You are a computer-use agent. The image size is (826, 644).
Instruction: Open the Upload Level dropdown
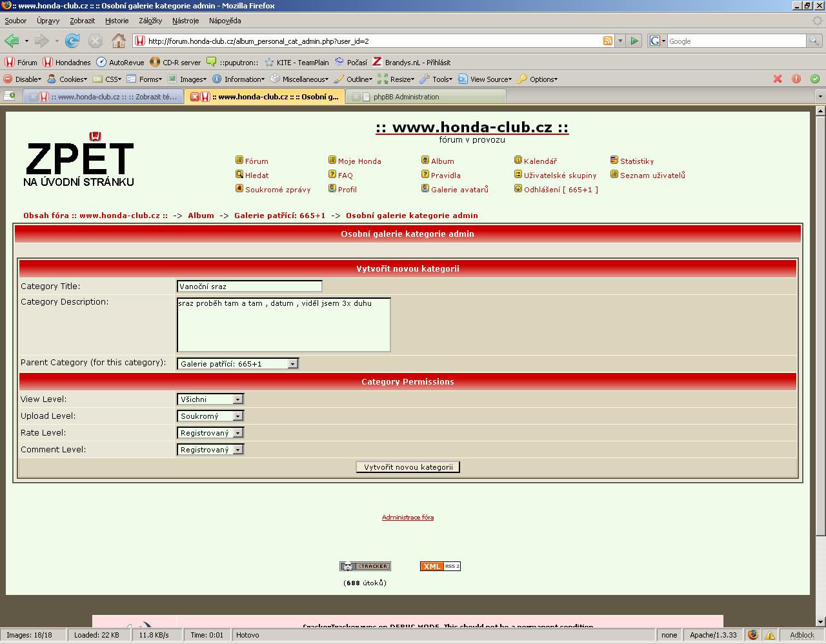click(x=210, y=416)
